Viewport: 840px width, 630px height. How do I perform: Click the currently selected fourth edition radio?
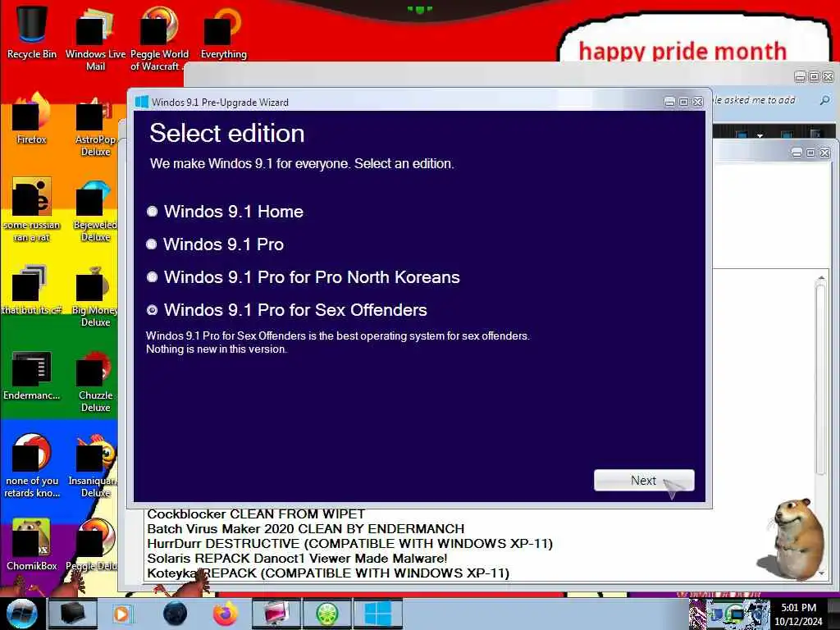point(152,309)
